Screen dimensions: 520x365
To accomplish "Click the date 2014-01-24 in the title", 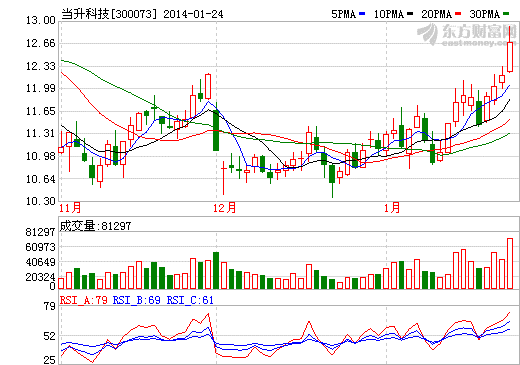I will 193,14.
